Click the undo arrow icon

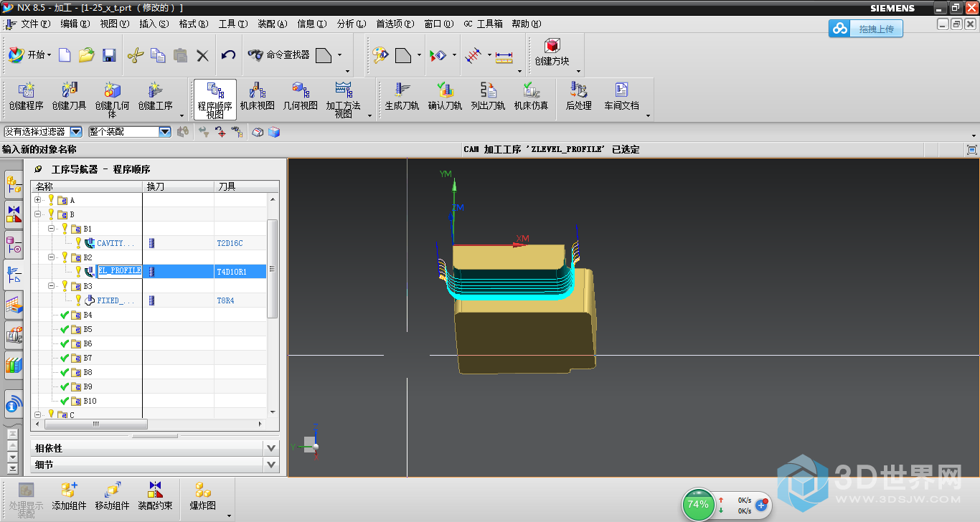click(228, 55)
